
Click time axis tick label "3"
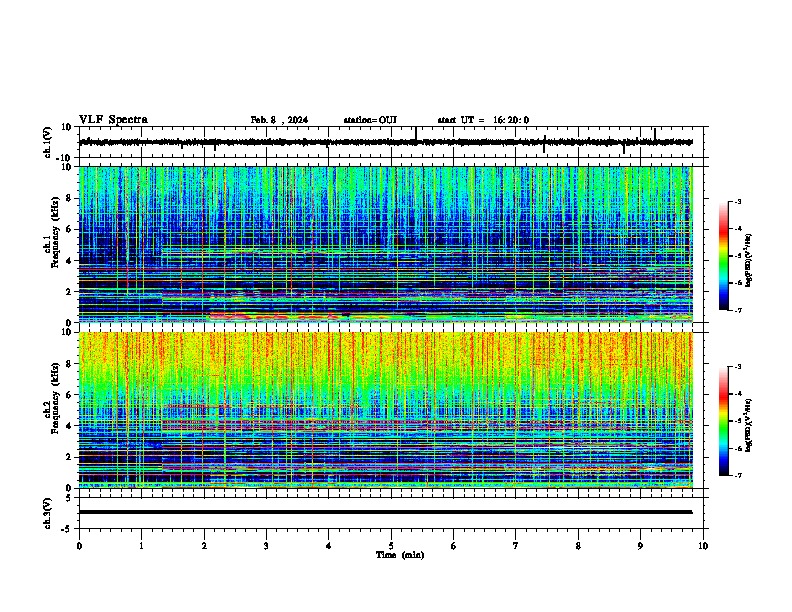coord(266,546)
